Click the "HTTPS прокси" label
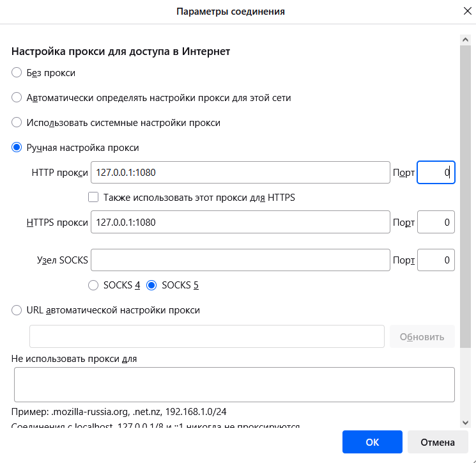This screenshot has width=476, height=463. 58,223
